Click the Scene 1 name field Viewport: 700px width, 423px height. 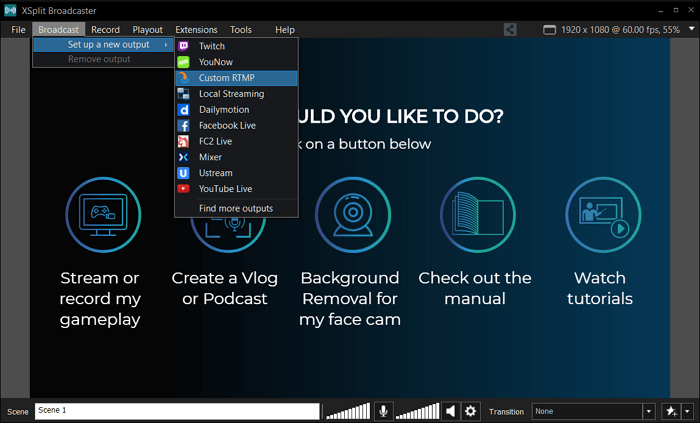(177, 411)
